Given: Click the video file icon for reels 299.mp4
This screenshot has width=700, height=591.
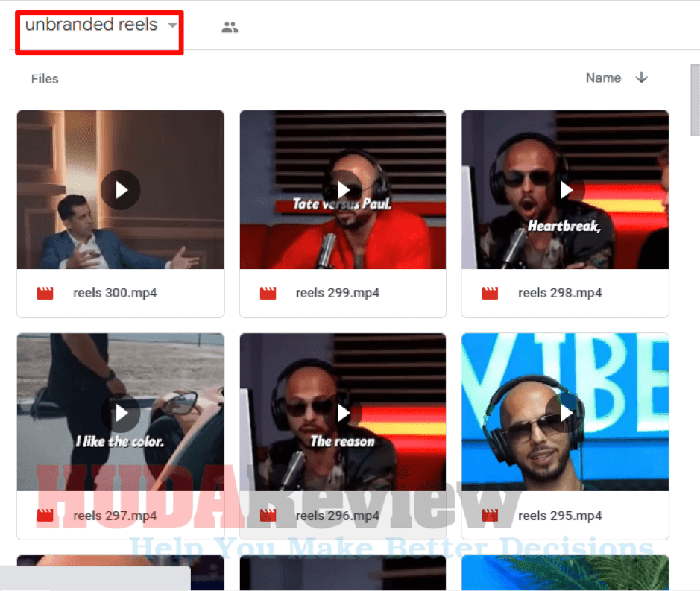Looking at the screenshot, I should point(268,294).
